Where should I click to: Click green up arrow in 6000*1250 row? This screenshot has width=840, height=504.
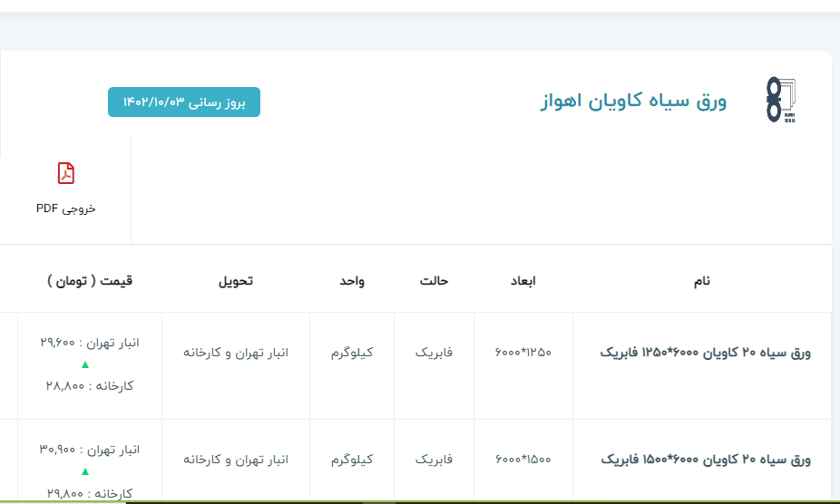[x=85, y=364]
